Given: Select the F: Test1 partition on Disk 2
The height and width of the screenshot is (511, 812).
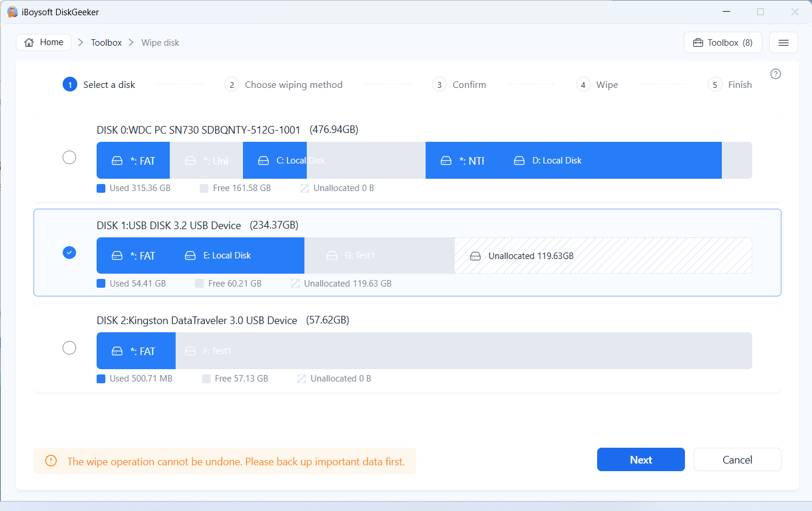Looking at the screenshot, I should [x=464, y=351].
